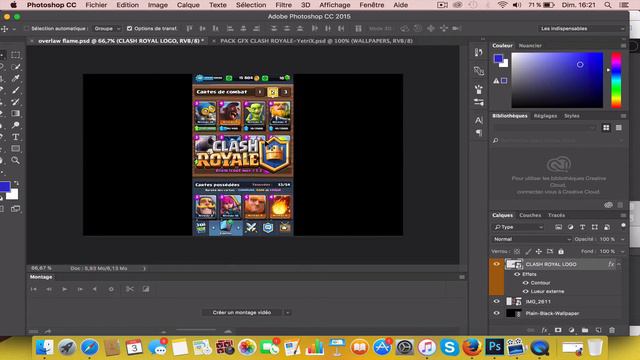Open the Les indispensables workspace dropdown
640x360 pixels.
pyautogui.click(x=582, y=29)
